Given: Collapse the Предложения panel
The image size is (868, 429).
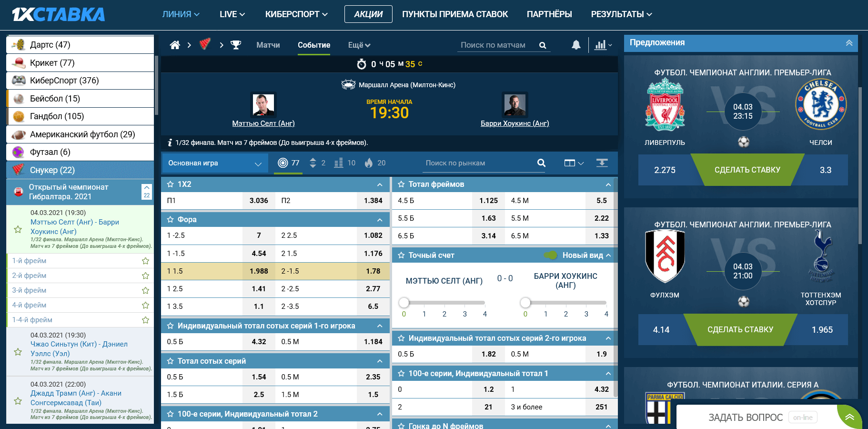Looking at the screenshot, I should 849,43.
